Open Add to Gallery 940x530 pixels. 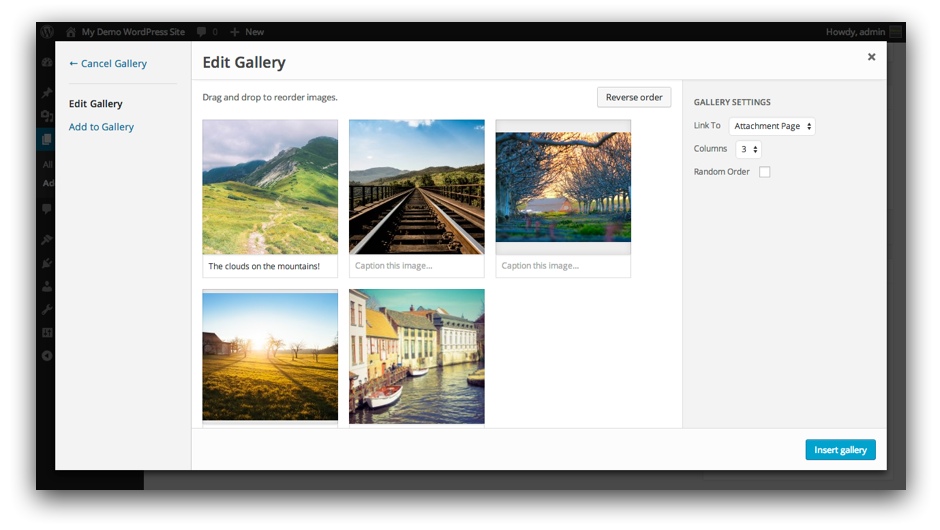pyautogui.click(x=101, y=127)
